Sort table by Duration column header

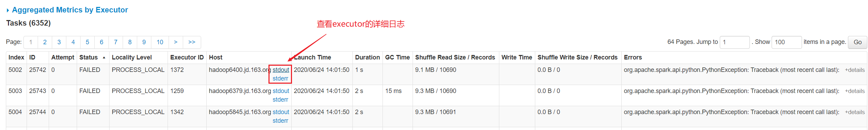pos(367,57)
